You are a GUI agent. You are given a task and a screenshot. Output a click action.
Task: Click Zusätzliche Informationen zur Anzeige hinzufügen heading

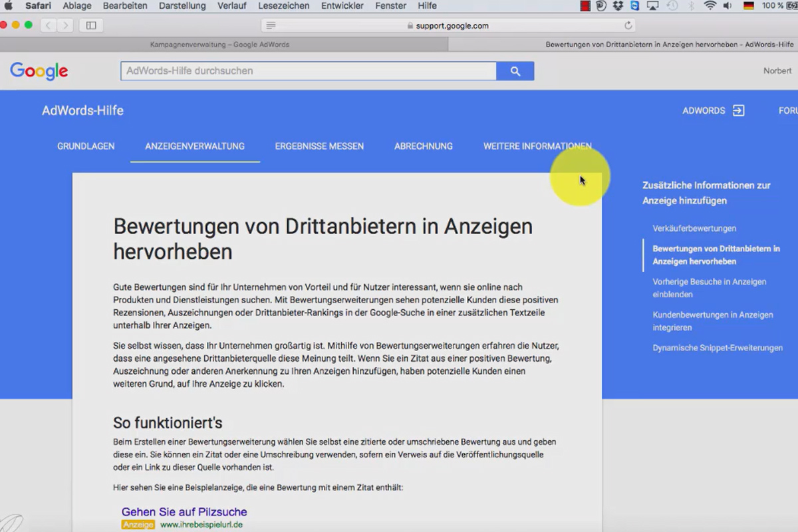pyautogui.click(x=706, y=193)
